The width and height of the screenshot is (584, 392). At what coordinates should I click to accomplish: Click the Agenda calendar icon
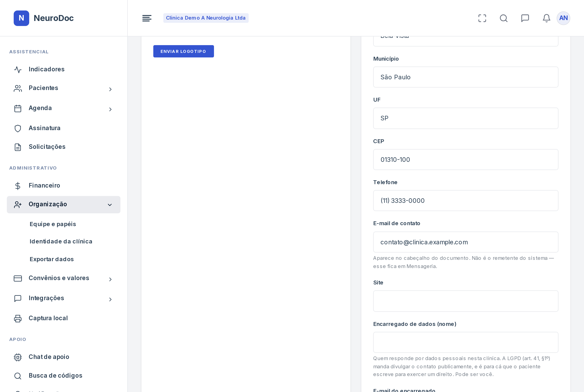tap(18, 108)
